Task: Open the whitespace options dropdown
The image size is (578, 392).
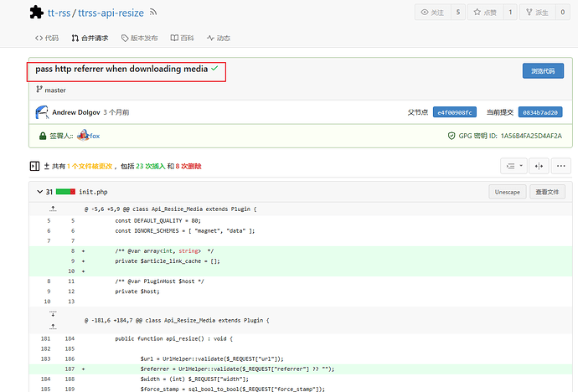Action: 513,167
